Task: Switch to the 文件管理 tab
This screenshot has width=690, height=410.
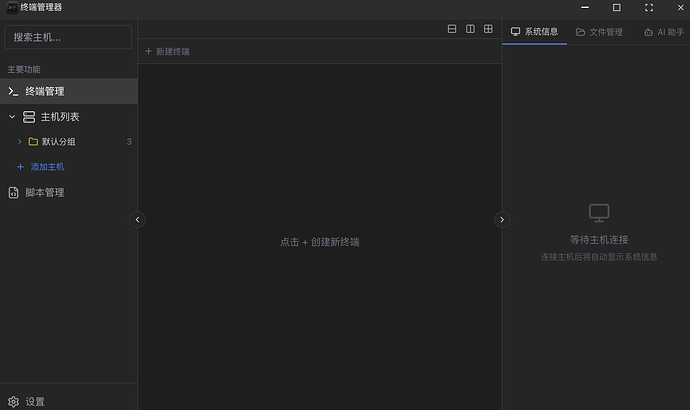Action: coord(599,32)
